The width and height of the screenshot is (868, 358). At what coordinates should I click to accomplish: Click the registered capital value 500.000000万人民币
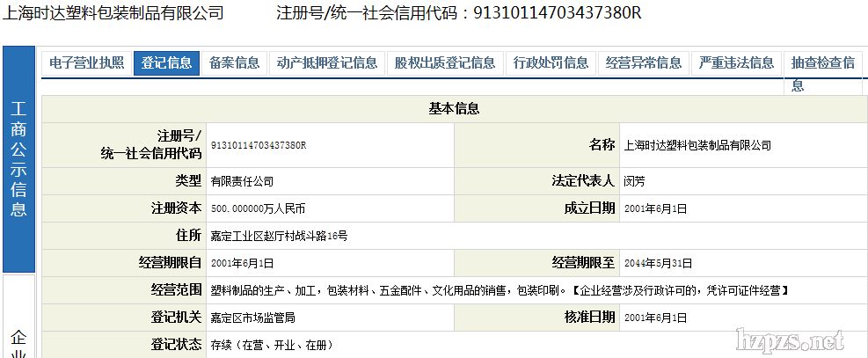[x=259, y=209]
